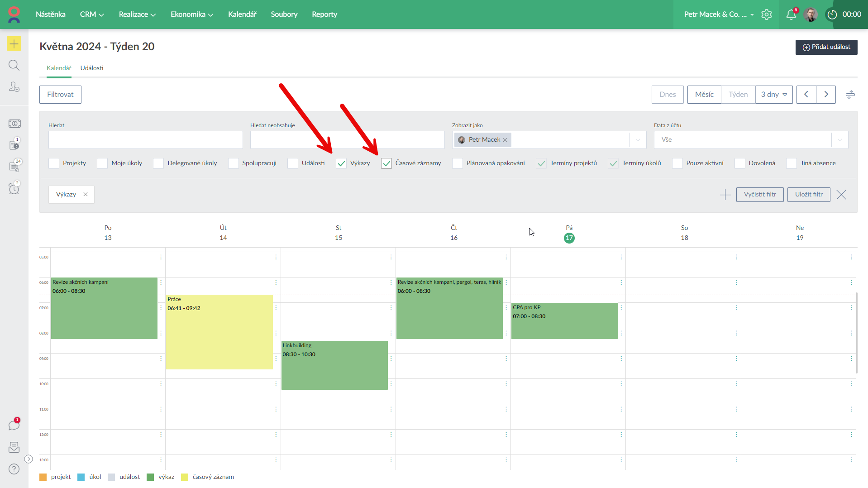This screenshot has height=488, width=868.
Task: Expand the 3 dny view dropdown
Action: pyautogui.click(x=774, y=95)
